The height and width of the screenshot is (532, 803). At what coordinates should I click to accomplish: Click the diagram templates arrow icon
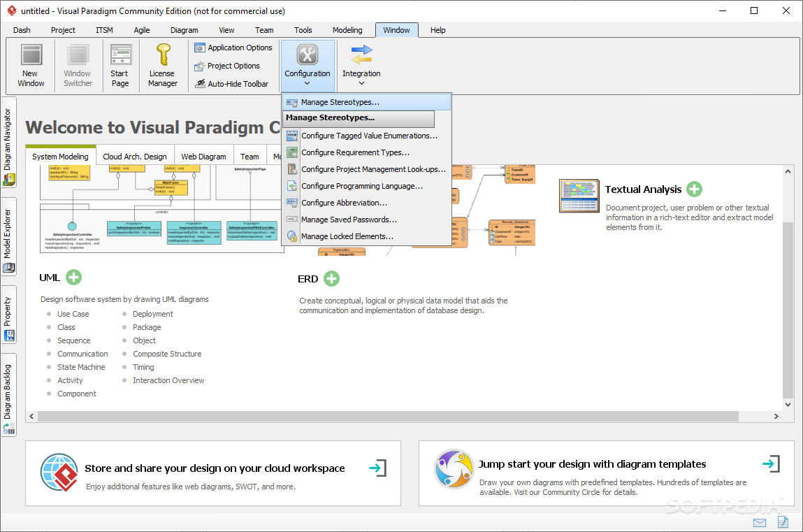pos(771,464)
